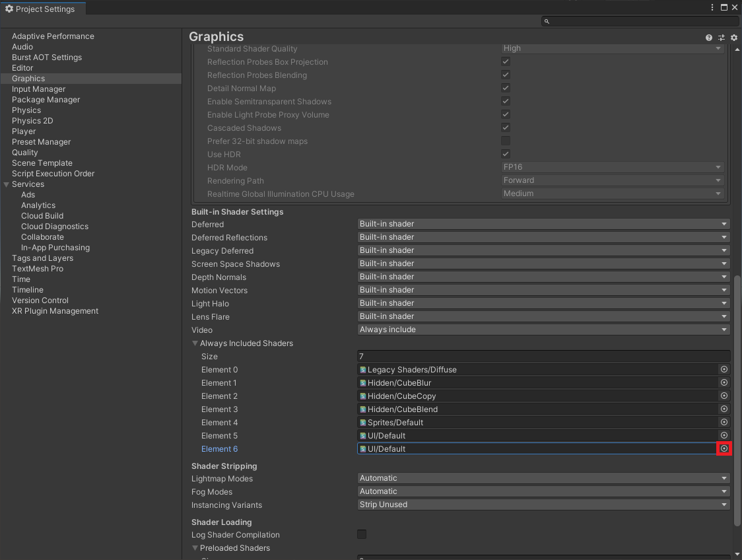
Task: Click the settings search field
Action: pos(639,21)
